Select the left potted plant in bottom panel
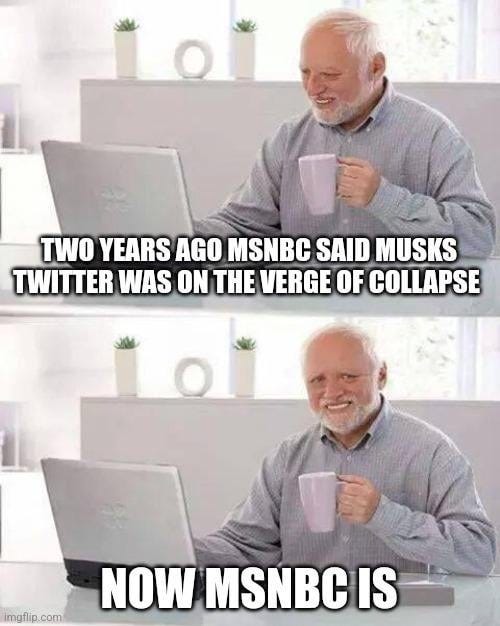Image resolution: width=500 pixels, height=626 pixels. [126, 366]
